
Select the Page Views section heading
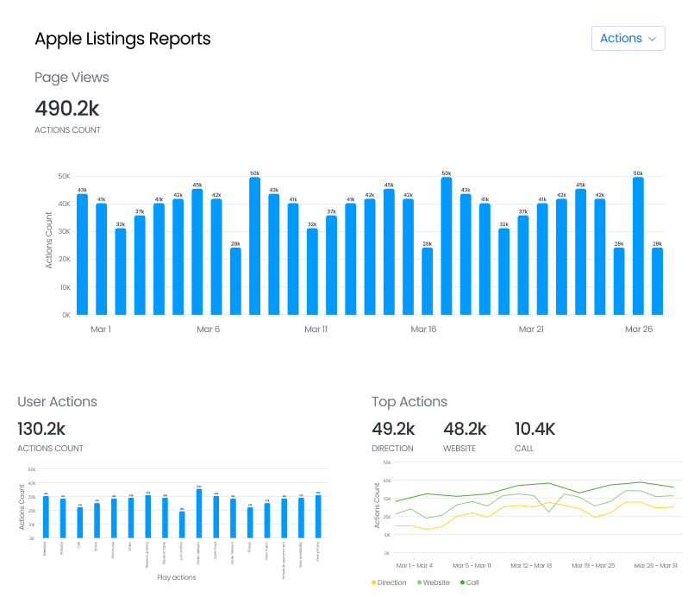point(72,78)
